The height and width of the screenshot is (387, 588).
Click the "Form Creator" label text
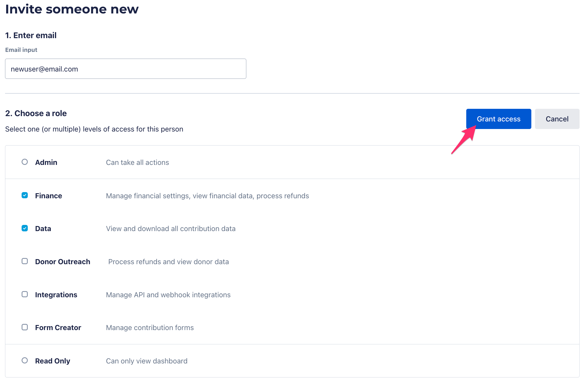point(58,328)
